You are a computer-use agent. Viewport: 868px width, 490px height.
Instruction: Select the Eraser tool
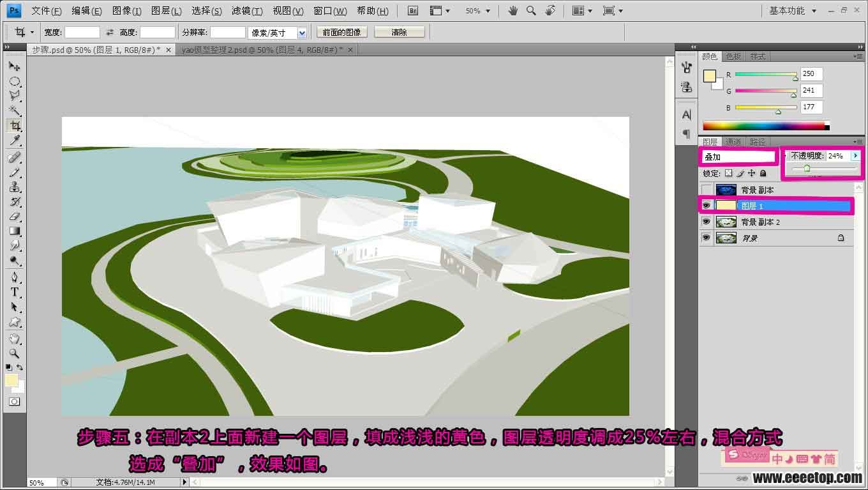pos(15,217)
